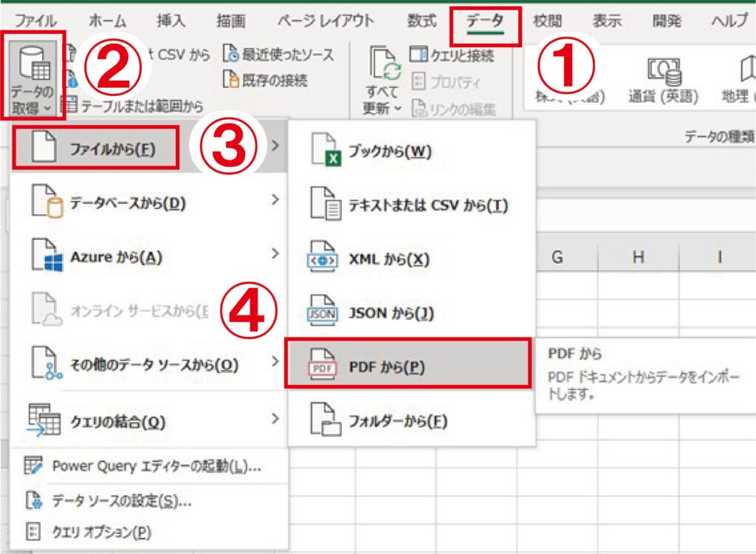756x554 pixels.
Task: Expand the Azure から submenu chevron
Action: click(x=275, y=253)
